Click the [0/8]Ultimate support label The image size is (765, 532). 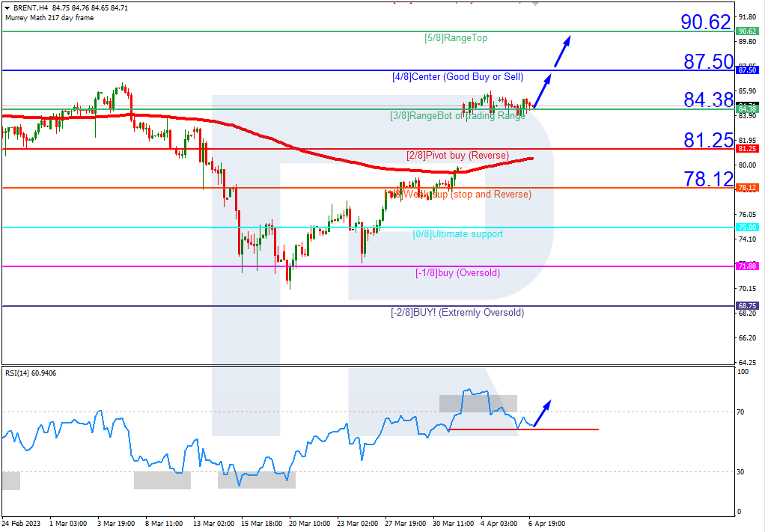(x=457, y=234)
